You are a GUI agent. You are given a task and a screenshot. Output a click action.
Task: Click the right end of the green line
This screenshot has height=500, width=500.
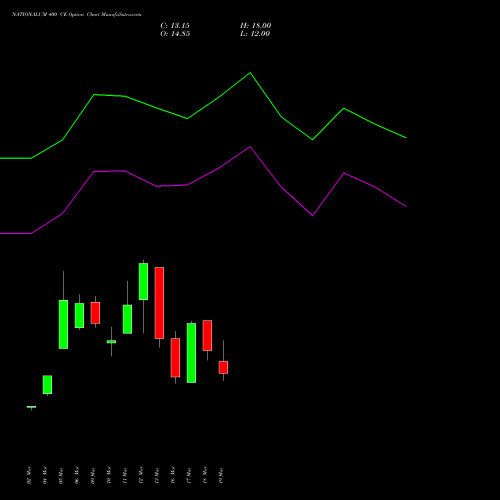point(406,138)
